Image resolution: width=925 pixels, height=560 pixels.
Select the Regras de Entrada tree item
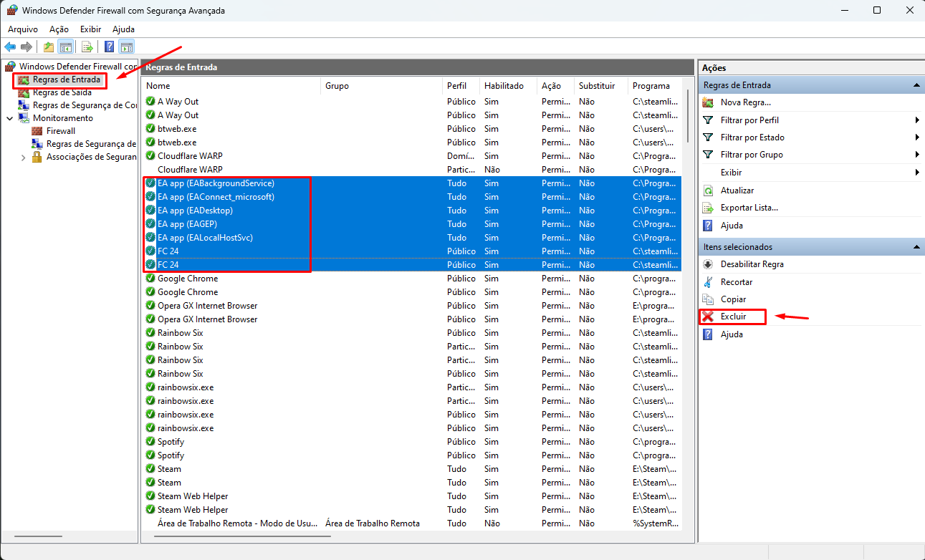[67, 79]
